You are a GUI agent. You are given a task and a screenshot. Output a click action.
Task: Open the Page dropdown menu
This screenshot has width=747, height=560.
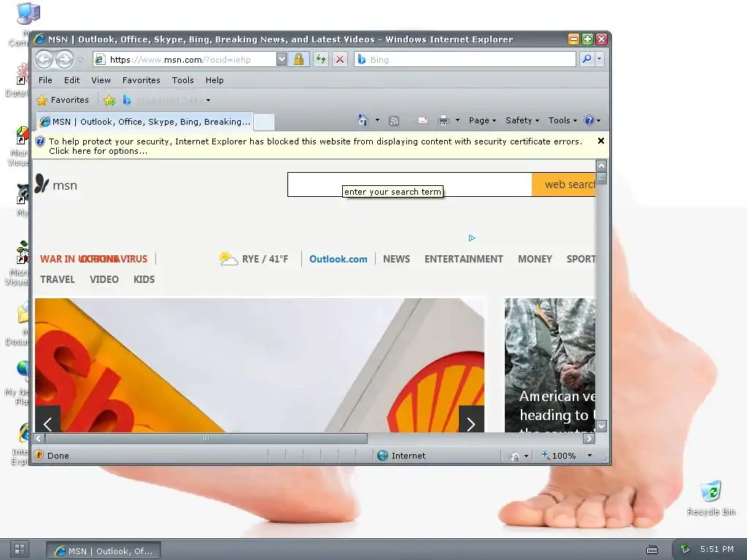pyautogui.click(x=482, y=120)
